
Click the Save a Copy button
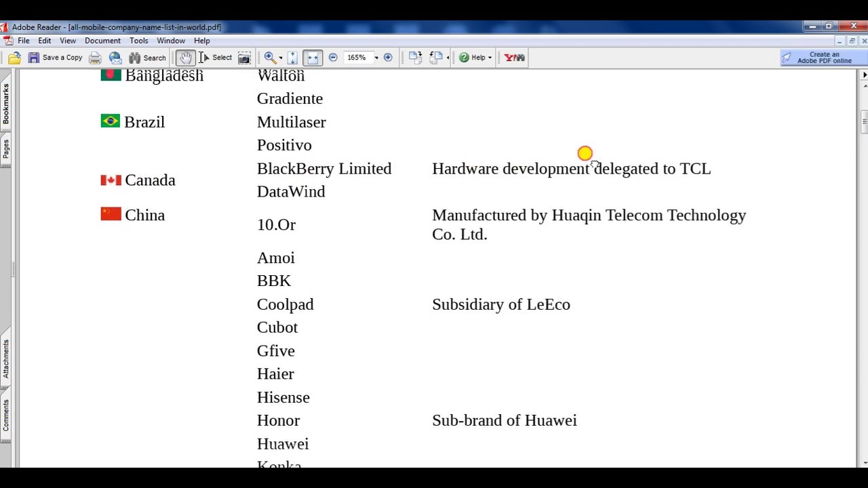55,58
